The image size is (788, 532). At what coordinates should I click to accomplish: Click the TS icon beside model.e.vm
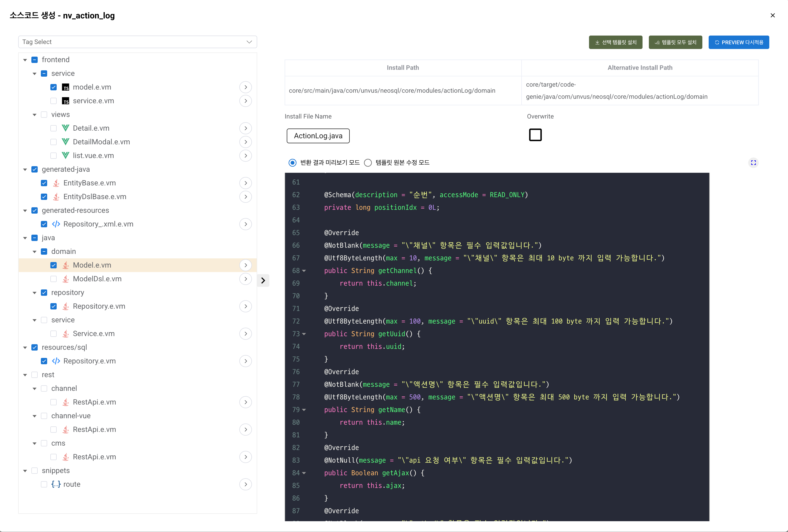[66, 87]
